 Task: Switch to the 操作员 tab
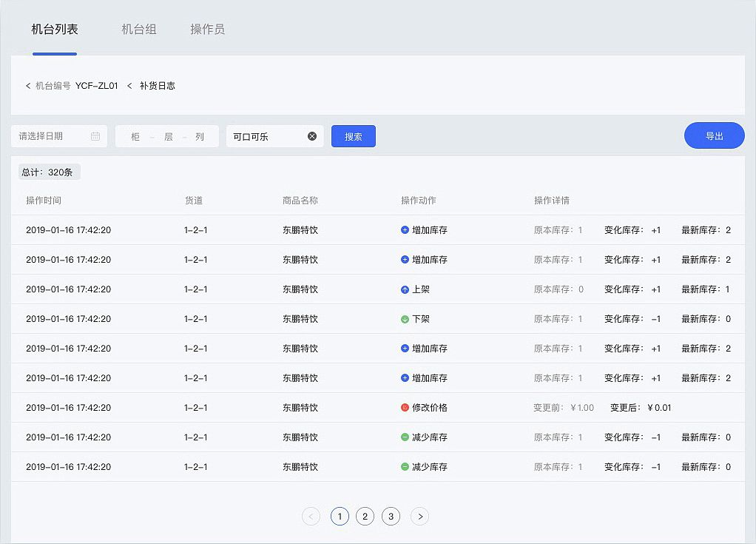pyautogui.click(x=207, y=30)
